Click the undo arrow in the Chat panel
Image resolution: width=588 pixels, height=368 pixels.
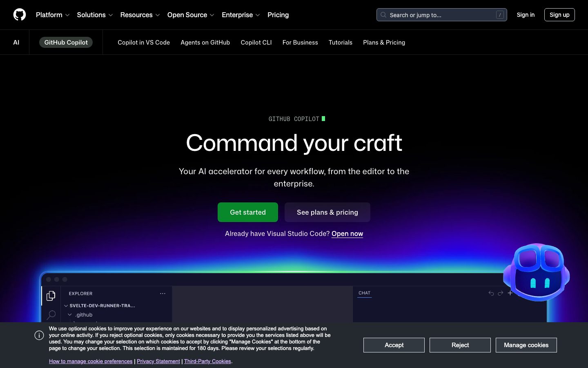(491, 293)
